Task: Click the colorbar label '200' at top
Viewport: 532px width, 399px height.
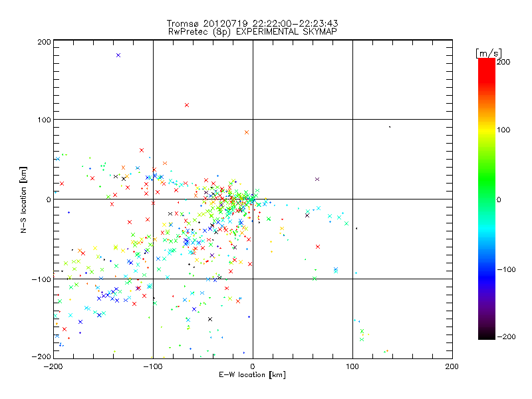Action: coord(503,62)
